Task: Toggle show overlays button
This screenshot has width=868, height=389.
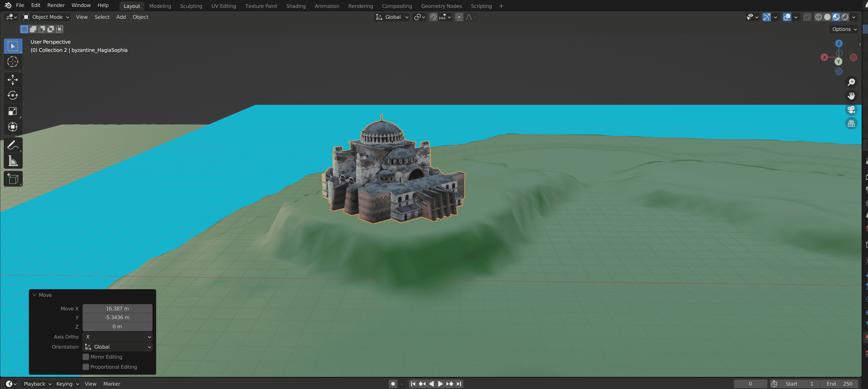Action: click(787, 17)
